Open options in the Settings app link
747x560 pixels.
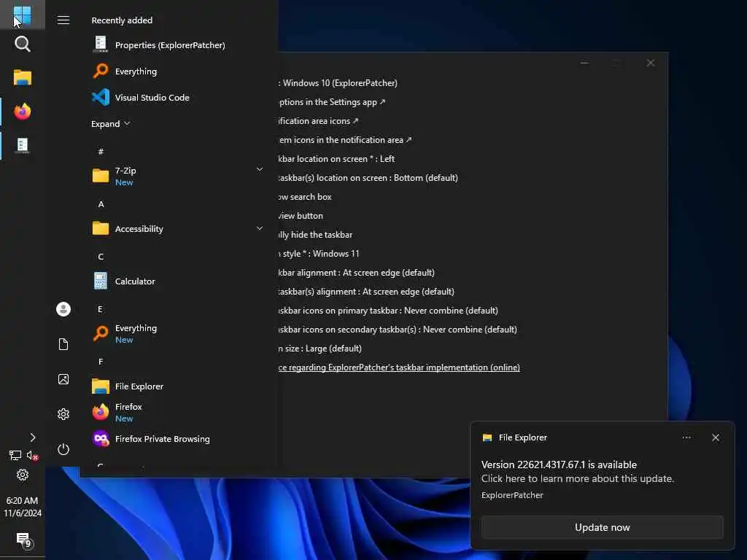click(x=332, y=102)
